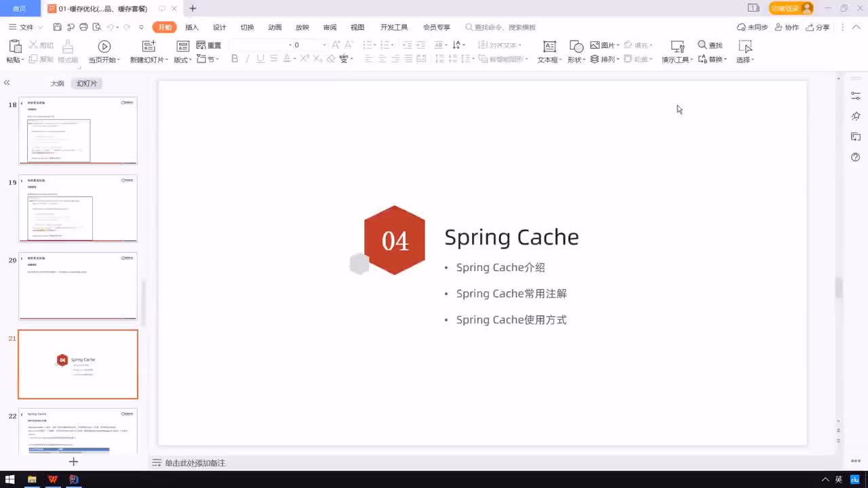Collapse the slide panel with double chevron
This screenshot has width=868, height=488.
coord(7,83)
